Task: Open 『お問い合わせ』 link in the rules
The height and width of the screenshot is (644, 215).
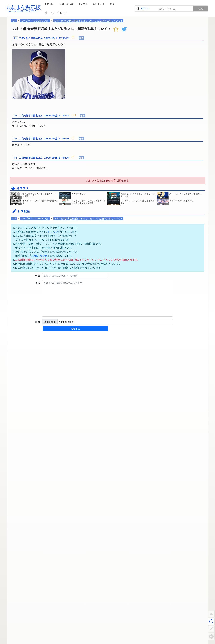Action: [x=39, y=256]
